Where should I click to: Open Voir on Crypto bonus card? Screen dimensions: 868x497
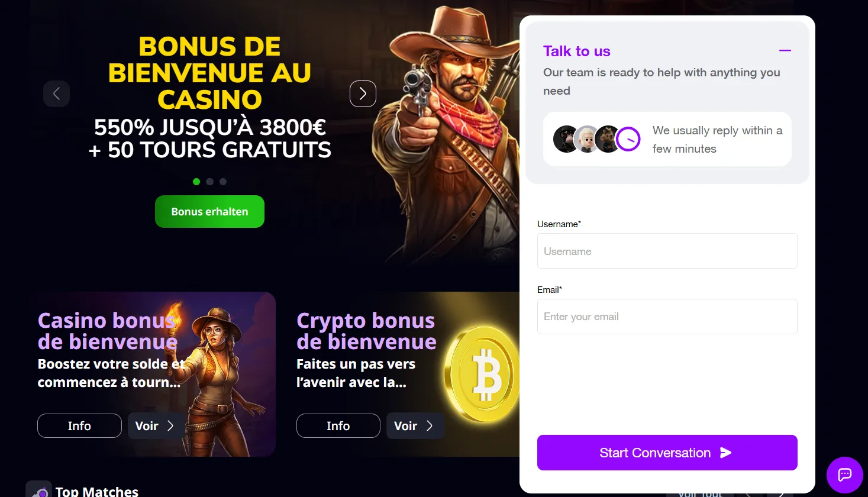click(415, 426)
